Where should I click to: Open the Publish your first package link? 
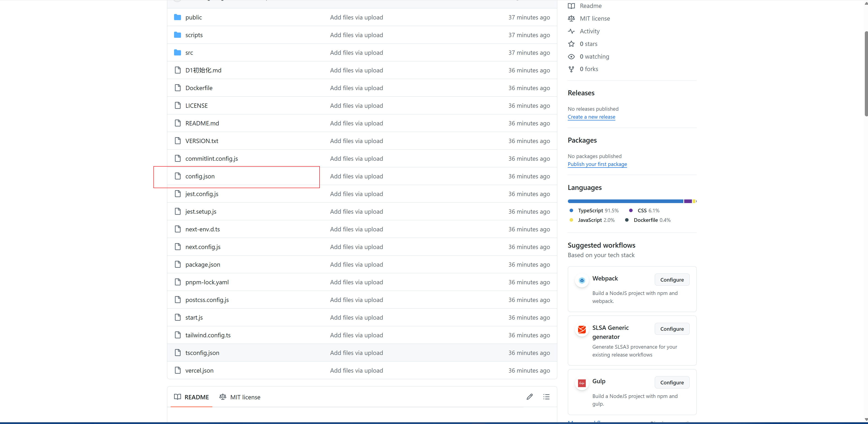pyautogui.click(x=597, y=164)
